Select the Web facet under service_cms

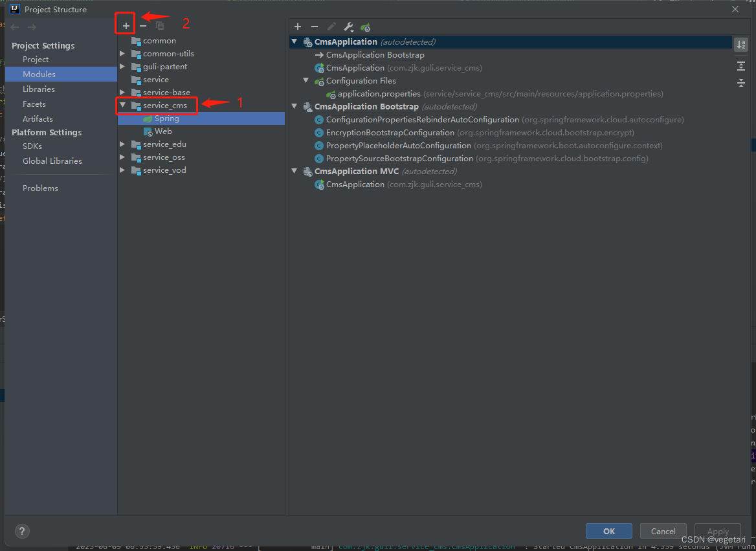coord(164,131)
